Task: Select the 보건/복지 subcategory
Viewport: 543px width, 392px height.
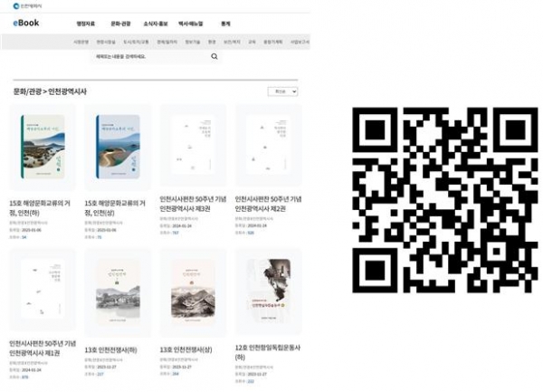Action: point(232,42)
